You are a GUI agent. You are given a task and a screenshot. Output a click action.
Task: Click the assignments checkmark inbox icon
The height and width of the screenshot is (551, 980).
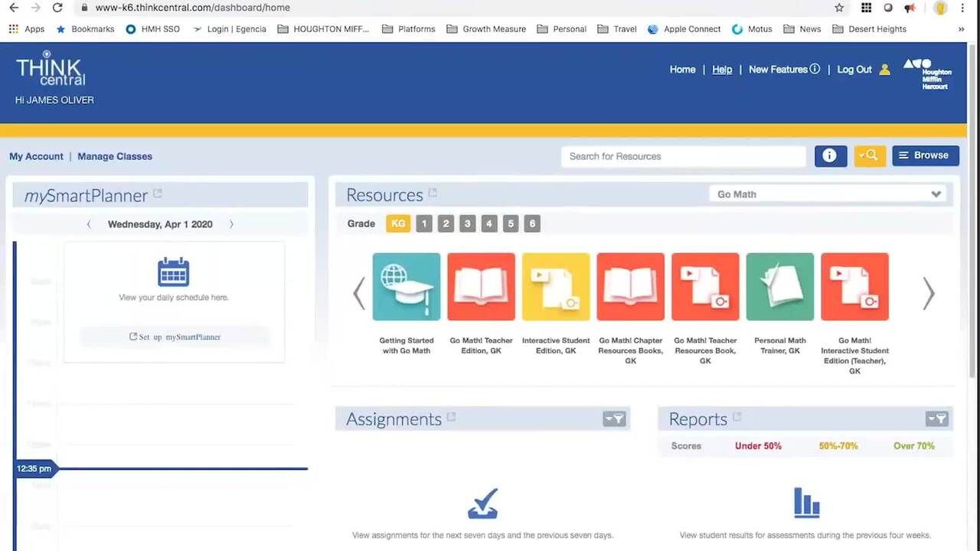click(482, 504)
